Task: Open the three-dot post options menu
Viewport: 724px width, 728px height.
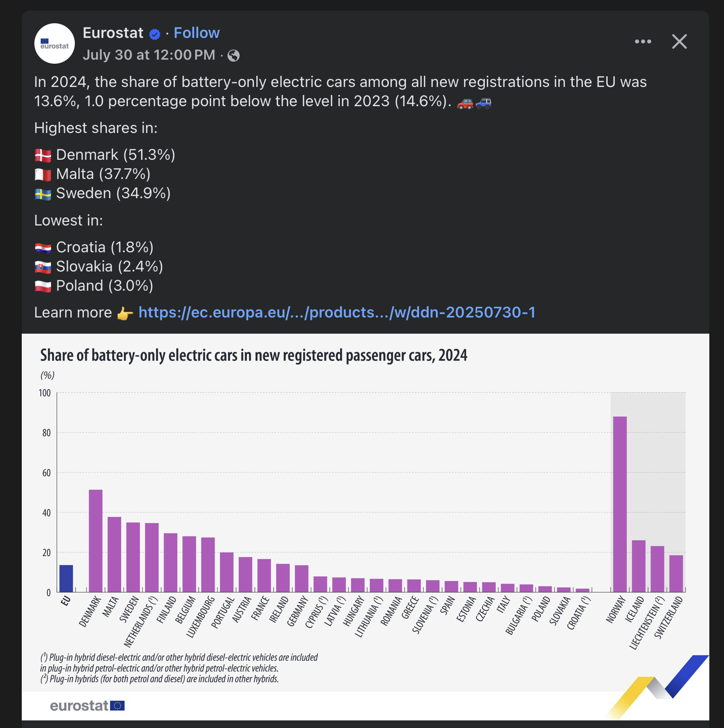Action: pyautogui.click(x=643, y=41)
